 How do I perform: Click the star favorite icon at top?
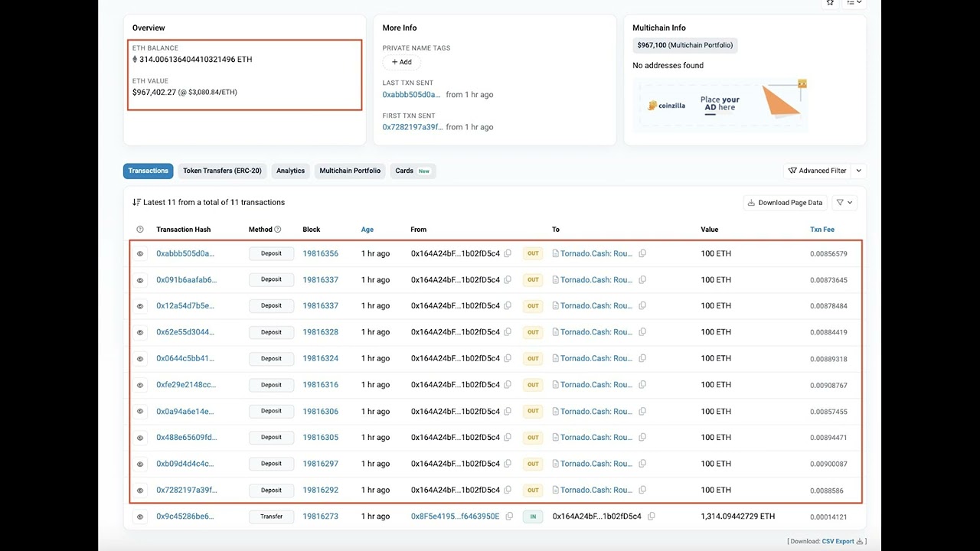(x=830, y=2)
